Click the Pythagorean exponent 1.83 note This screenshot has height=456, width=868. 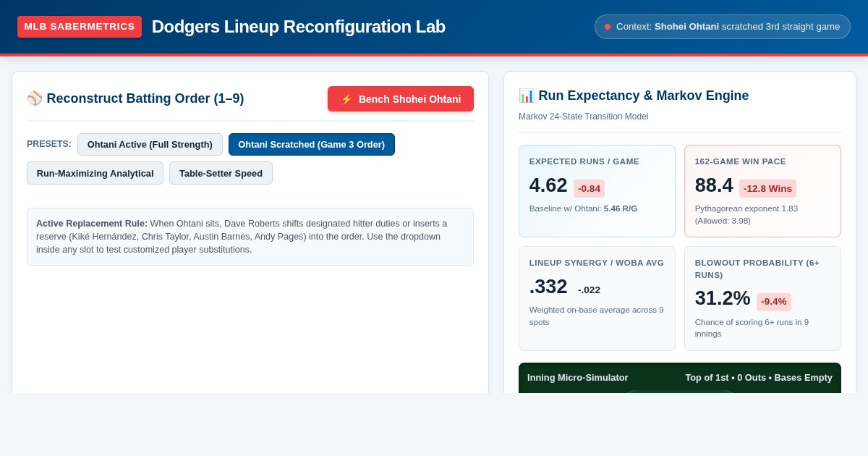coord(746,214)
